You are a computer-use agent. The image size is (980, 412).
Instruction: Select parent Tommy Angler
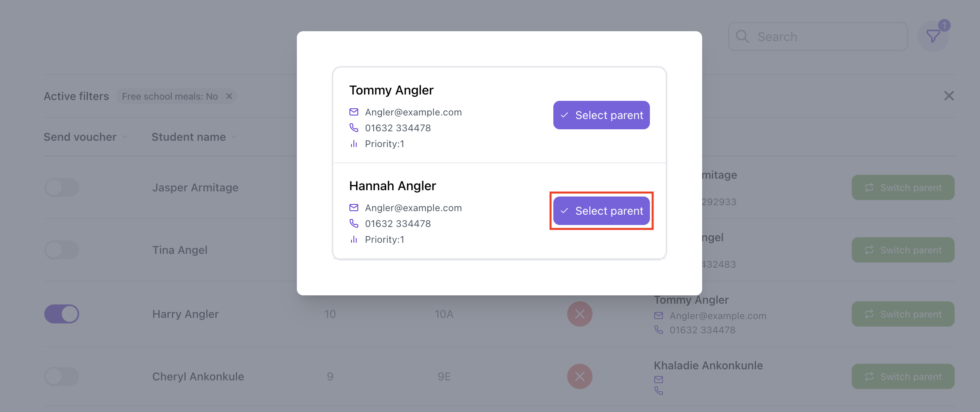pos(602,115)
